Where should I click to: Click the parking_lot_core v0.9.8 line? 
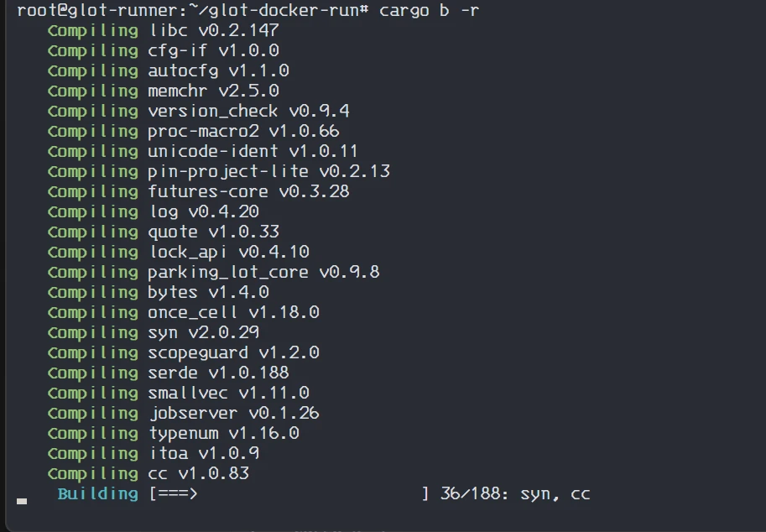tap(213, 272)
